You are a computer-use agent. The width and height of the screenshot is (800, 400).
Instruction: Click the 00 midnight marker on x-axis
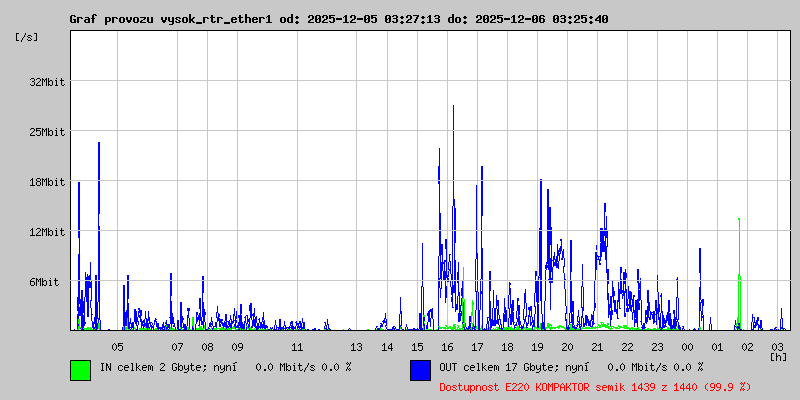coord(687,347)
